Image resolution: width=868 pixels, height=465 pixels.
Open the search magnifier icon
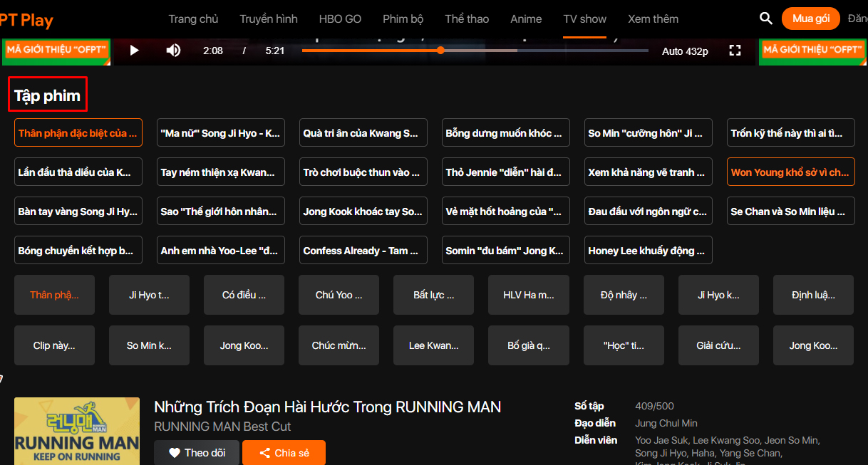tap(765, 19)
